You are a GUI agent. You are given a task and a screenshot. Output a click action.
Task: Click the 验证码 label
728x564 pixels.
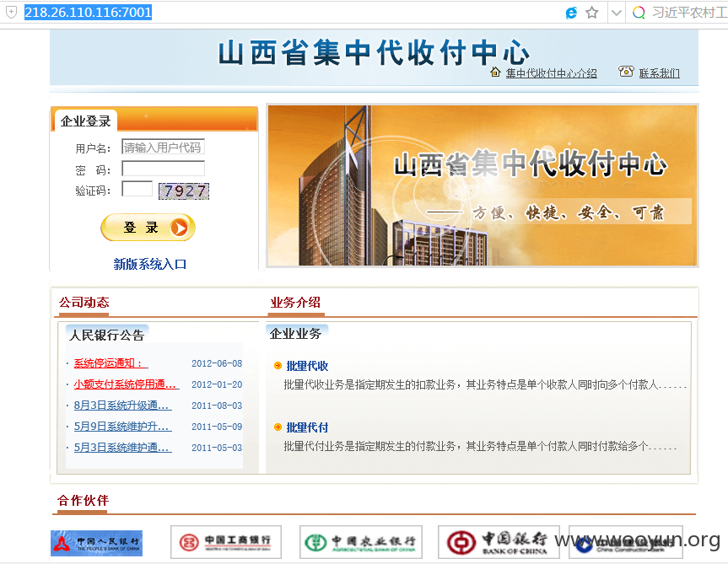coord(93,191)
